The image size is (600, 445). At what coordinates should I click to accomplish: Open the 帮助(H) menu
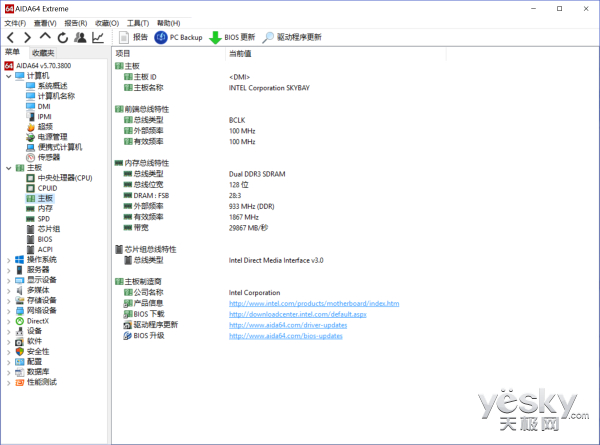point(168,23)
